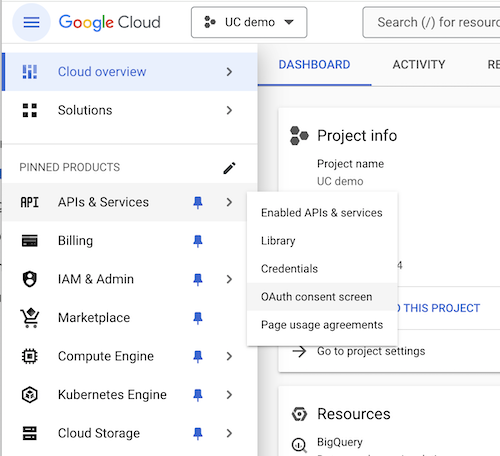
Task: Click the Resources card icon
Action: [x=299, y=414]
